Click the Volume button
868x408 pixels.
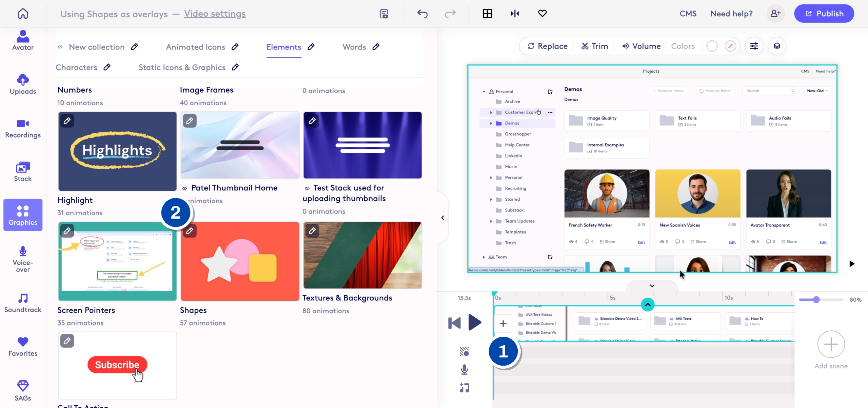coord(642,46)
